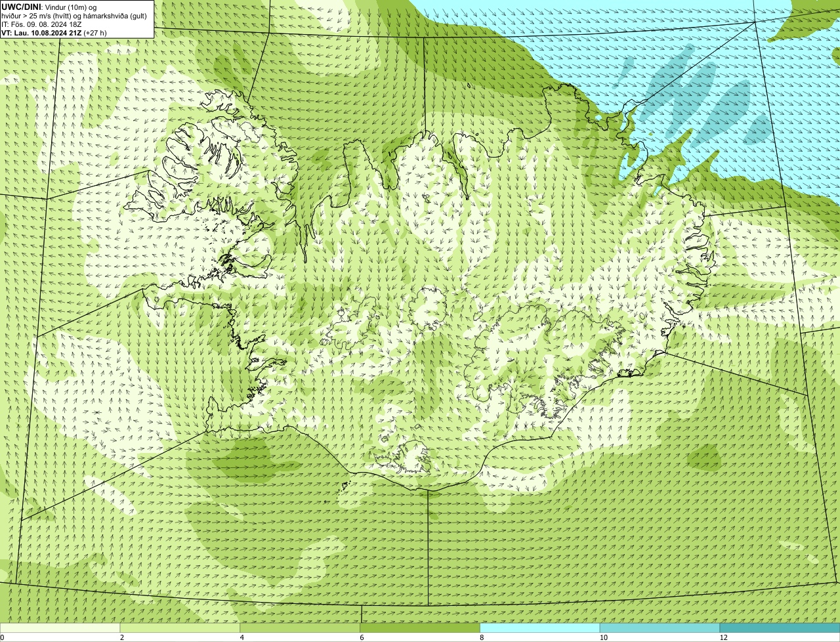Click the 8–10 m/s light cyan legend swatch

click(540, 628)
